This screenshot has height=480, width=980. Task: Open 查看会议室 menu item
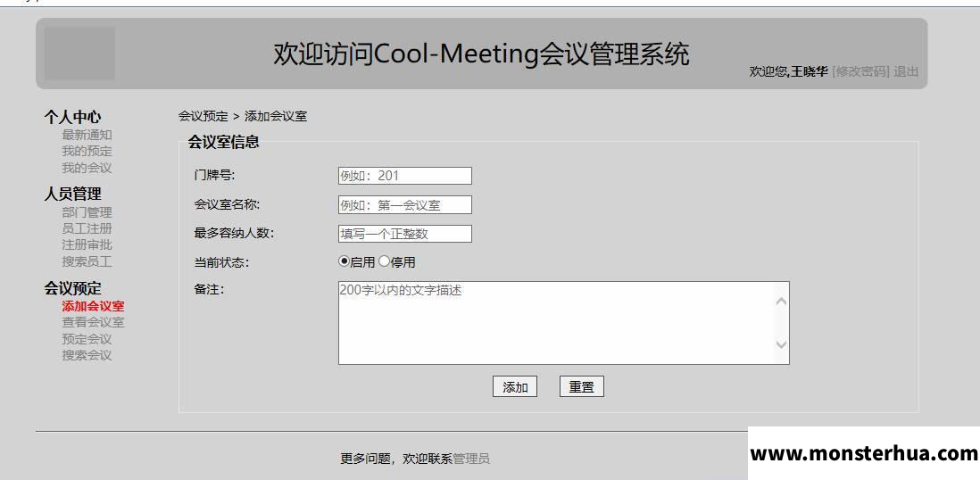tap(93, 322)
